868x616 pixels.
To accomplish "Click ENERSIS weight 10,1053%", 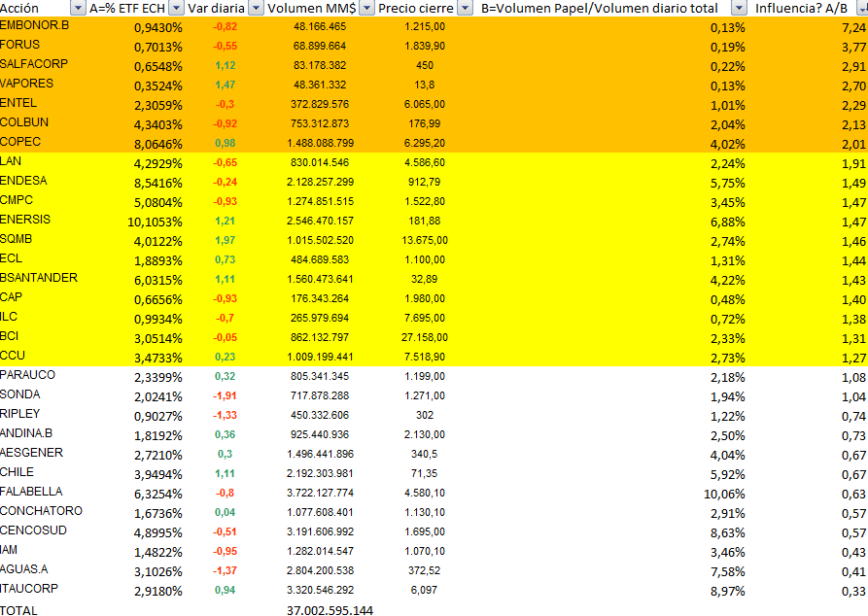I will [x=155, y=222].
